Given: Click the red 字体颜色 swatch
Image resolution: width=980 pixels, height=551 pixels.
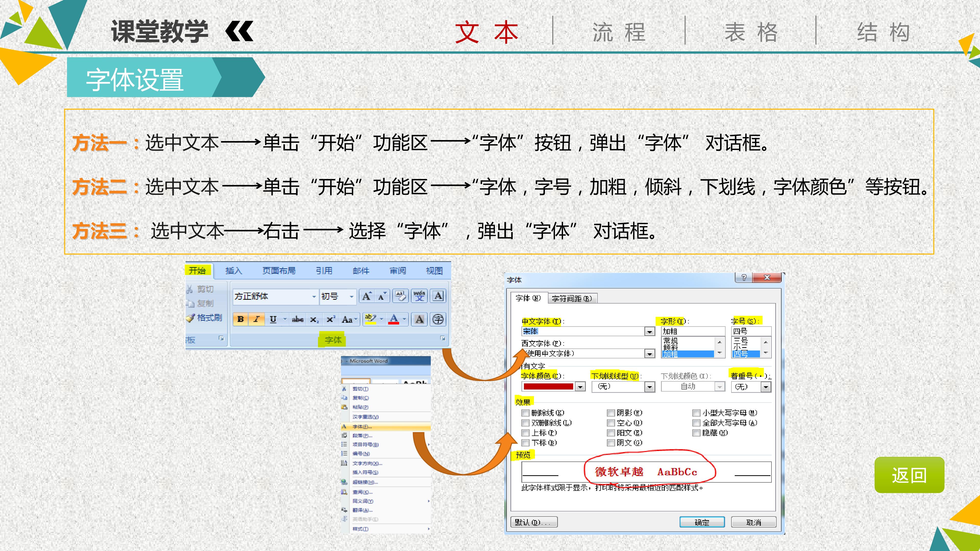Looking at the screenshot, I should tap(548, 387).
